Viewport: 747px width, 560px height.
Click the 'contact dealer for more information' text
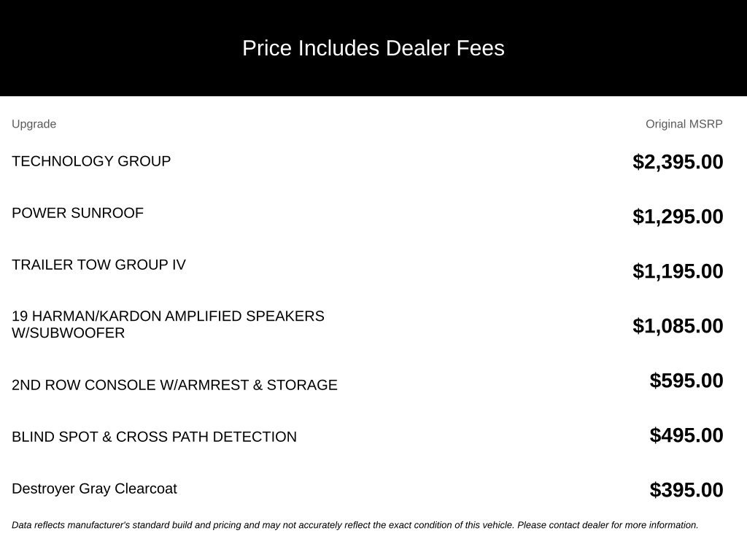(623, 525)
